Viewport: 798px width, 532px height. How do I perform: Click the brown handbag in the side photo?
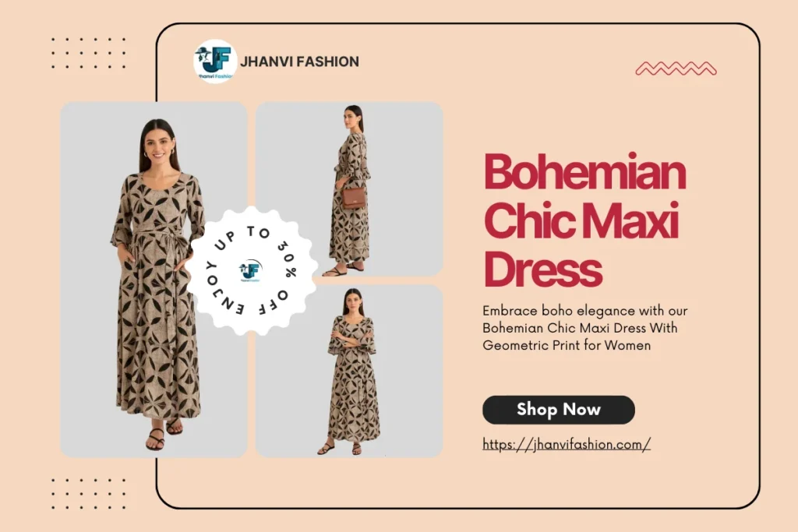pyautogui.click(x=353, y=197)
